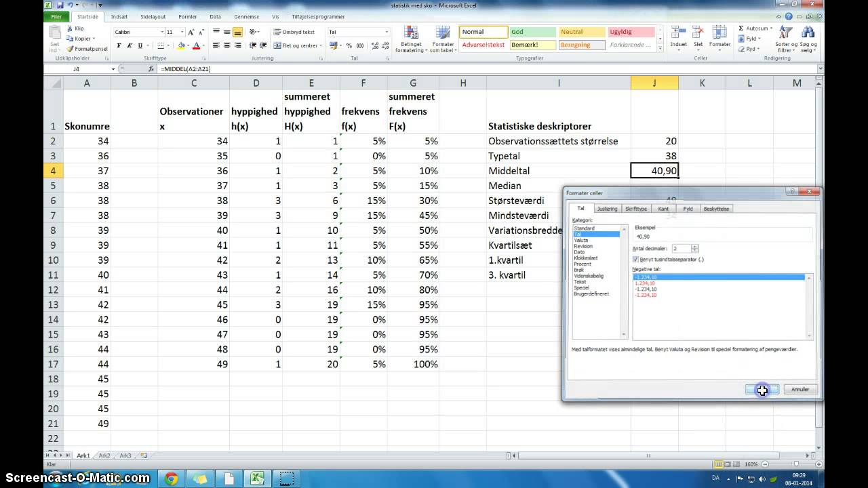868x488 pixels.
Task: Click the Italic (K) formatting icon
Action: coord(130,46)
